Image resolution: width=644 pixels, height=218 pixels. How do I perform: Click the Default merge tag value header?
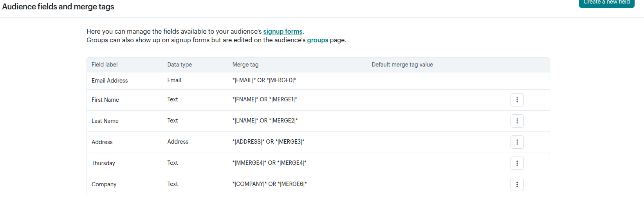click(x=402, y=65)
